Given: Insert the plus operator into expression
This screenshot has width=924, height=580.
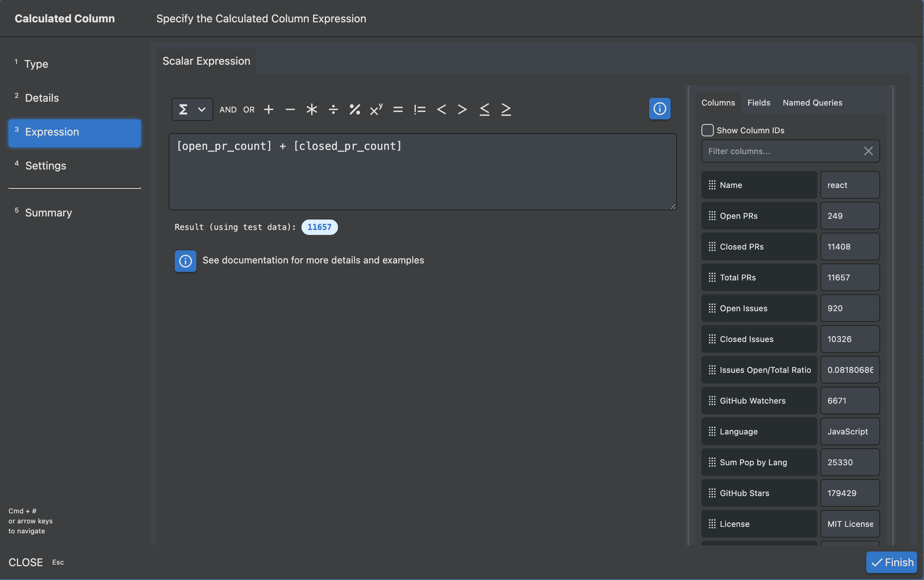Looking at the screenshot, I should click(x=269, y=110).
